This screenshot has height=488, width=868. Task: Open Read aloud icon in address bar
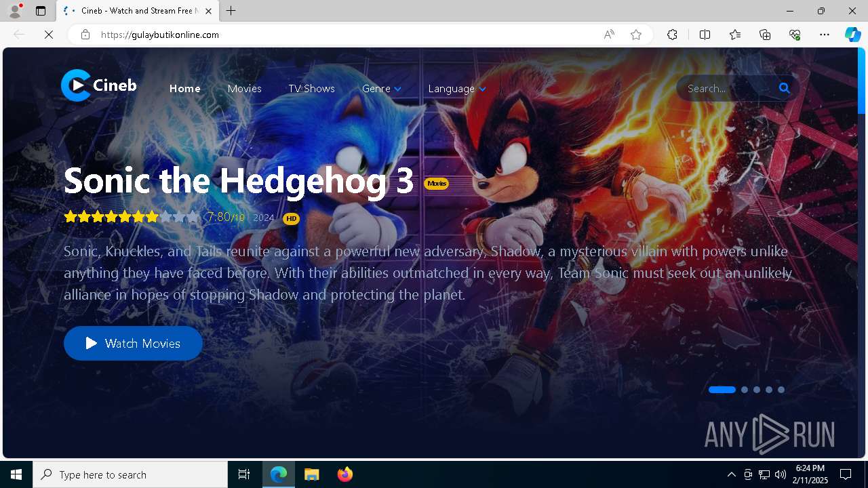click(x=609, y=35)
